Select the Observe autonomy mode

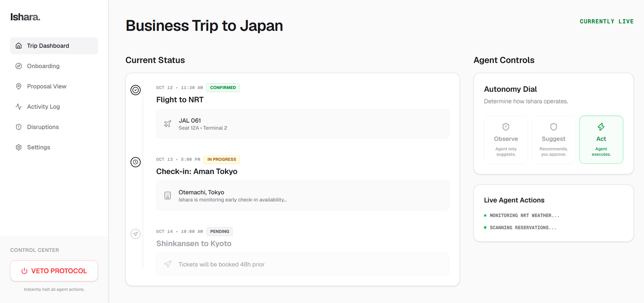pos(506,140)
